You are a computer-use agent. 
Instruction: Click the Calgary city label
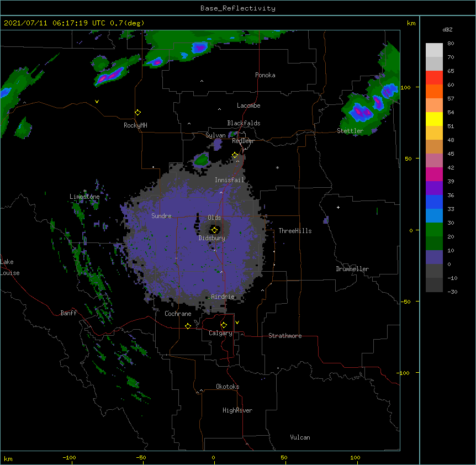[220, 333]
